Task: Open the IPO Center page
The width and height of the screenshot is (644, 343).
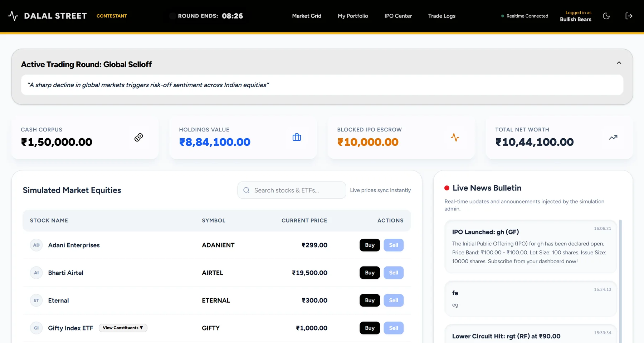Action: point(398,16)
